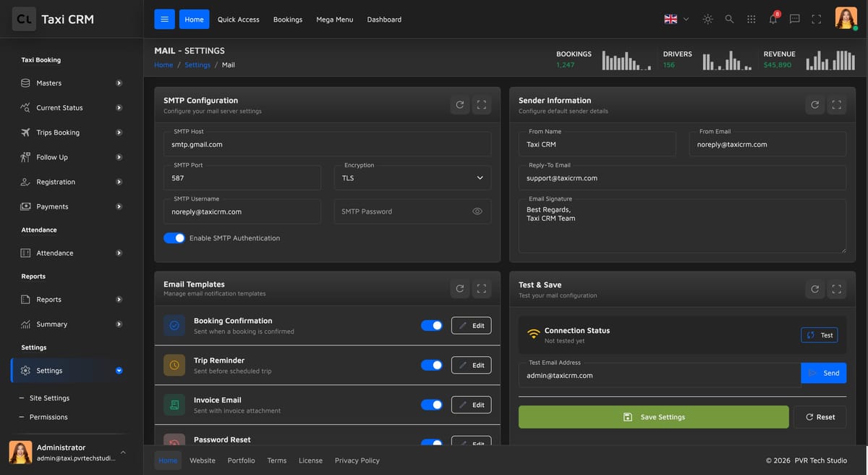Open Privacy Policy footer link
Screen dimensions: 868x475
pos(357,461)
